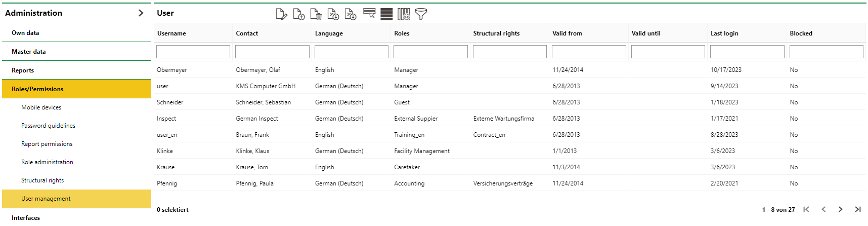The width and height of the screenshot is (868, 226).
Task: Open the Own data menu item
Action: pos(25,33)
